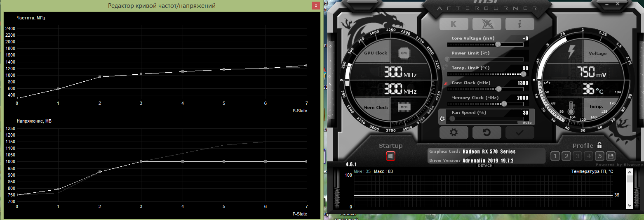Screen dimensions: 644x220
Task: Close the curve editor window
Action: tap(316, 6)
